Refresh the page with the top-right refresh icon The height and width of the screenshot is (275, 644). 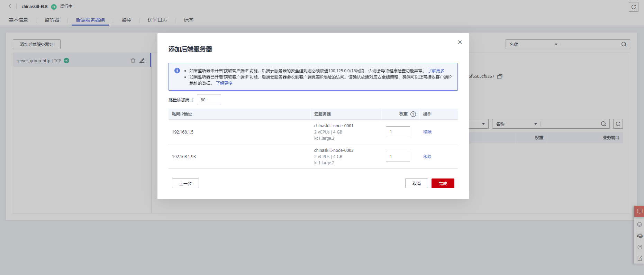634,7
